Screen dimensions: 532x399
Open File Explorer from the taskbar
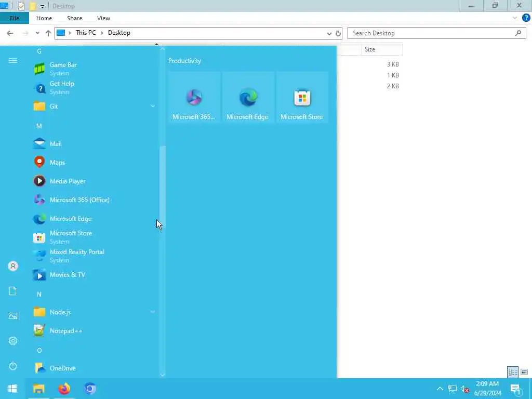click(x=38, y=389)
